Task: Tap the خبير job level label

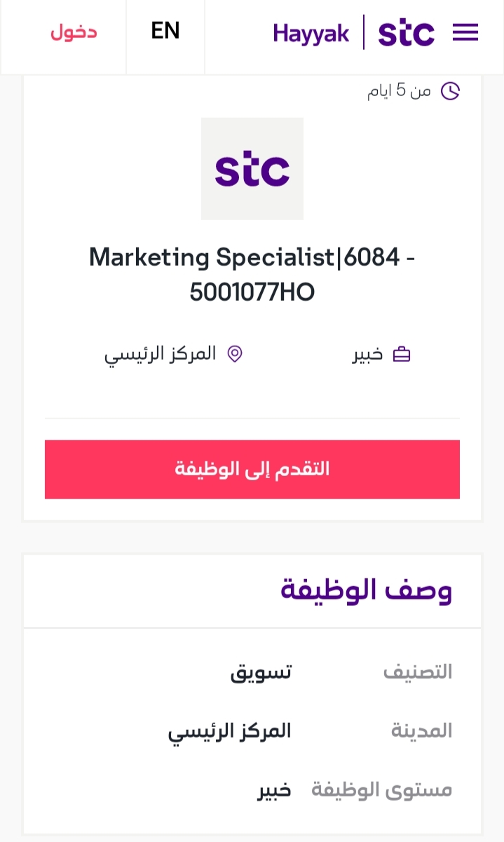Action: pyautogui.click(x=367, y=354)
